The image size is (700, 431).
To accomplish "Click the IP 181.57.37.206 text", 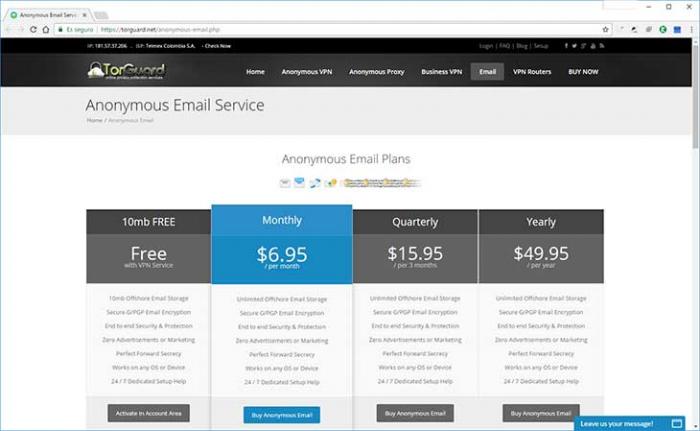I will pyautogui.click(x=107, y=46).
